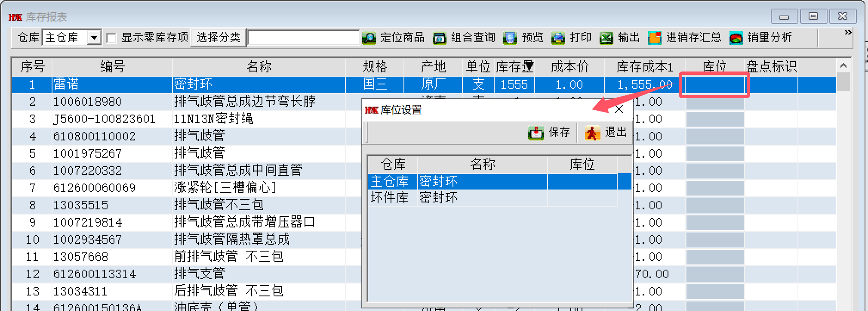Click 库位 cell of 坏件库 row in dialog
Image resolution: width=868 pixels, height=311 pixels.
tap(582, 198)
